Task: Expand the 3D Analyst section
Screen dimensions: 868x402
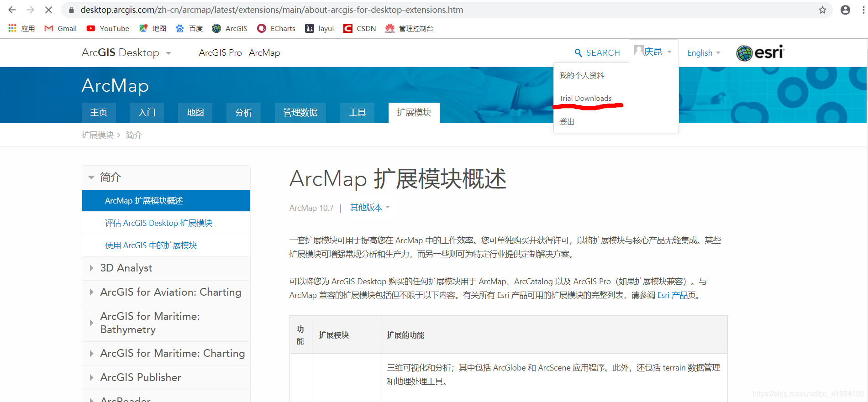Action: [x=166, y=268]
